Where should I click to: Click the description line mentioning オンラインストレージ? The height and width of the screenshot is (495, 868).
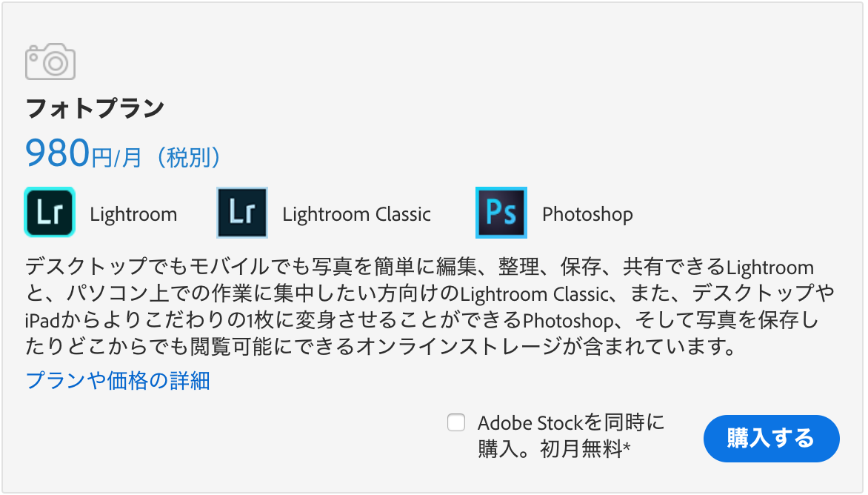click(381, 347)
